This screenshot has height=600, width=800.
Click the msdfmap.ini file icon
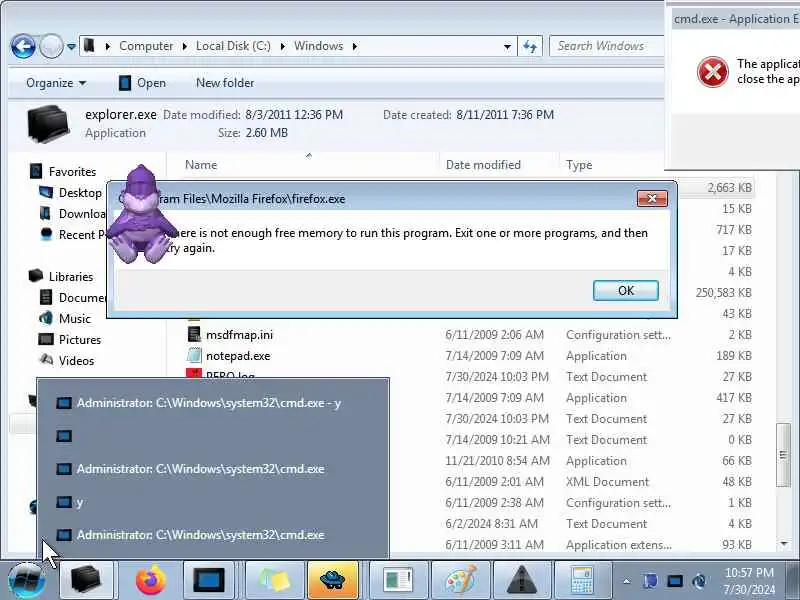click(x=194, y=335)
